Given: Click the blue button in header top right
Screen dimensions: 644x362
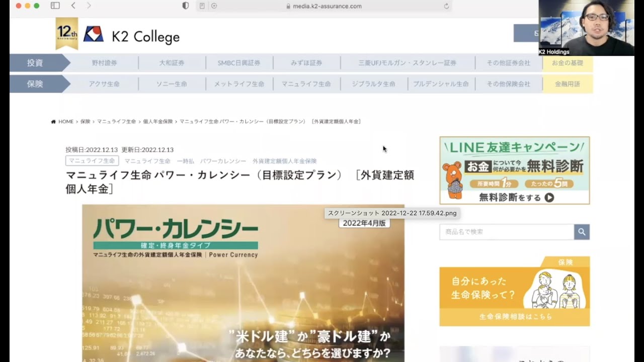Looking at the screenshot, I should 526,33.
